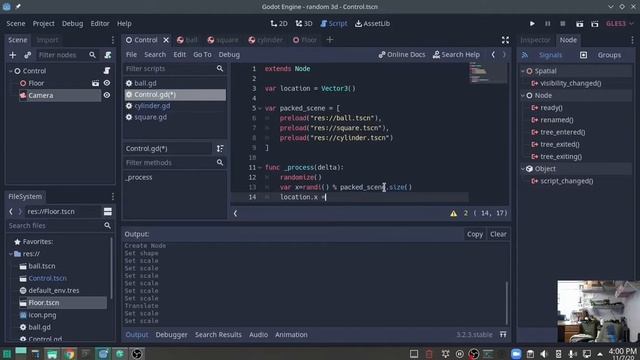The image size is (640, 360).
Task: Close the Control scene tab
Action: click(166, 40)
